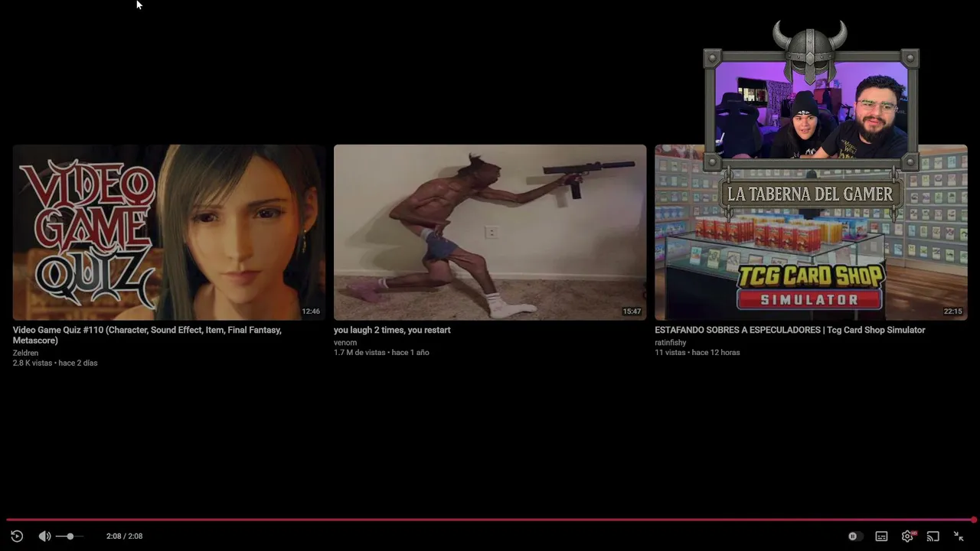Visit the venom channel name
The height and width of the screenshot is (551, 980).
click(x=345, y=342)
